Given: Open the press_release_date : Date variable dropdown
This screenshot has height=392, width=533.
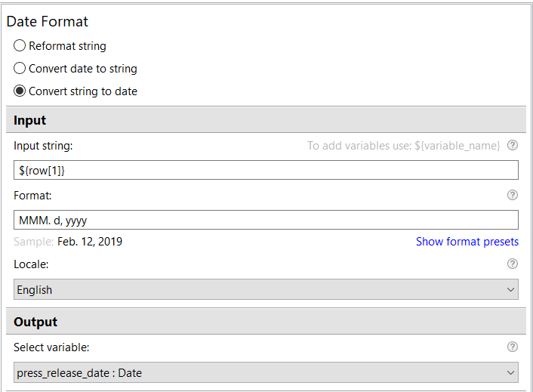Looking at the screenshot, I should 266,372.
